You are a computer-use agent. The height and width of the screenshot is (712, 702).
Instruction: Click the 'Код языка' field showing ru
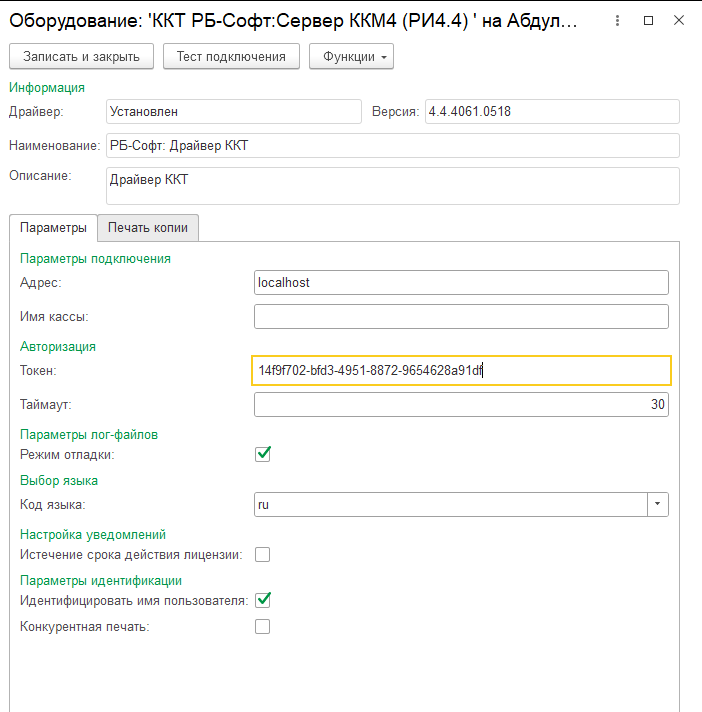(x=450, y=504)
